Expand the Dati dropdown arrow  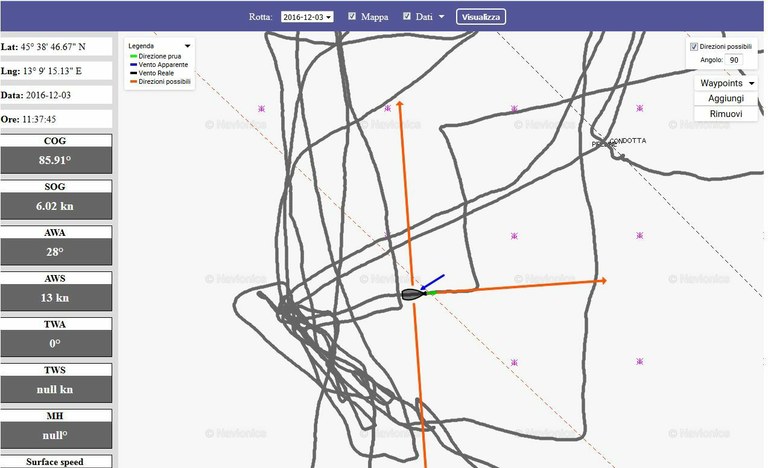pos(441,17)
